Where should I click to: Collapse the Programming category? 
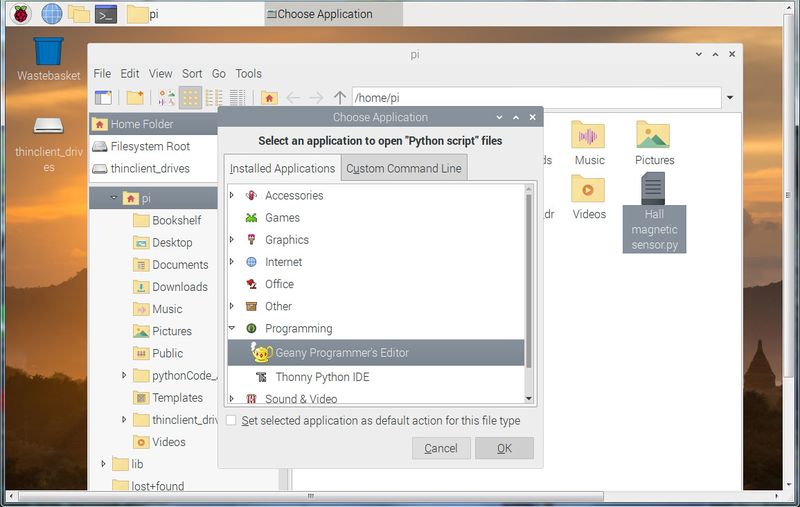[x=232, y=328]
